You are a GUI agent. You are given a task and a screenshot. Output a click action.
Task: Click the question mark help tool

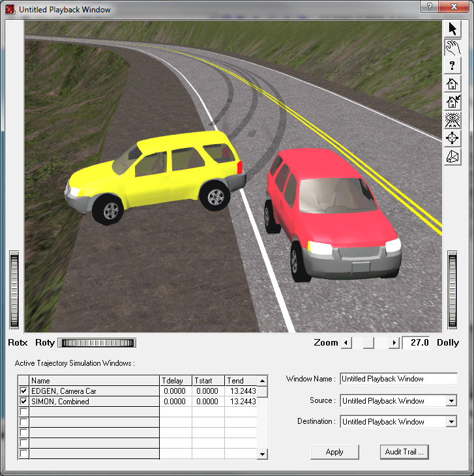click(452, 66)
